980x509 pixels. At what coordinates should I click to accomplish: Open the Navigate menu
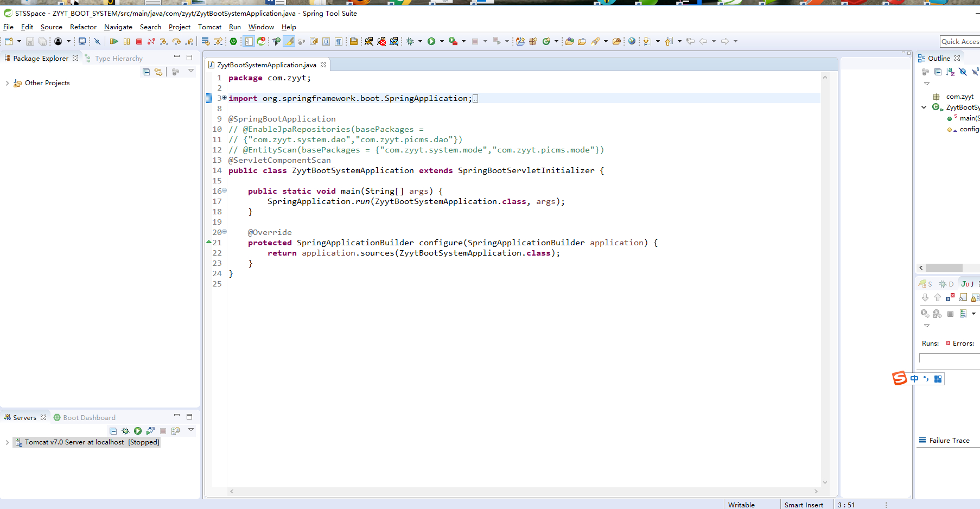[118, 27]
